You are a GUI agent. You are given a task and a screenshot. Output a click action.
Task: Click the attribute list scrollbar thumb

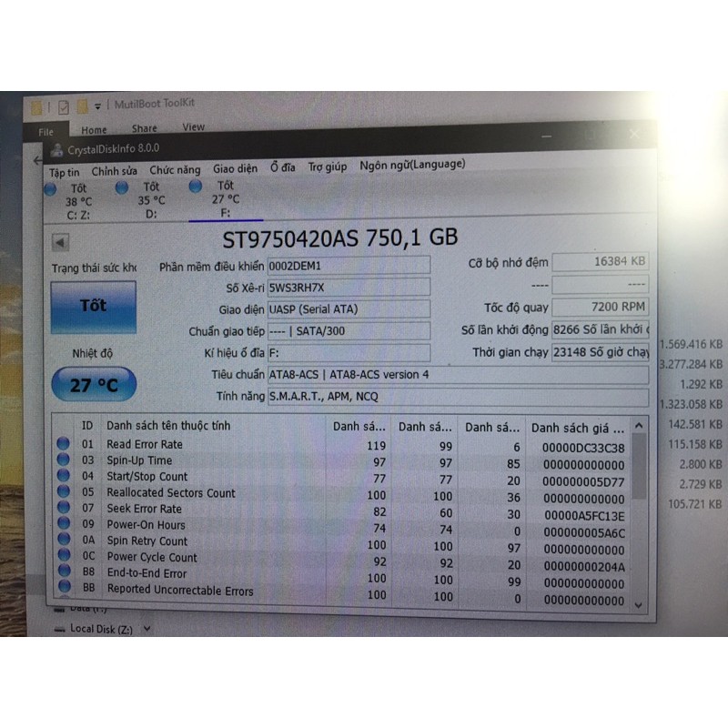[x=639, y=466]
